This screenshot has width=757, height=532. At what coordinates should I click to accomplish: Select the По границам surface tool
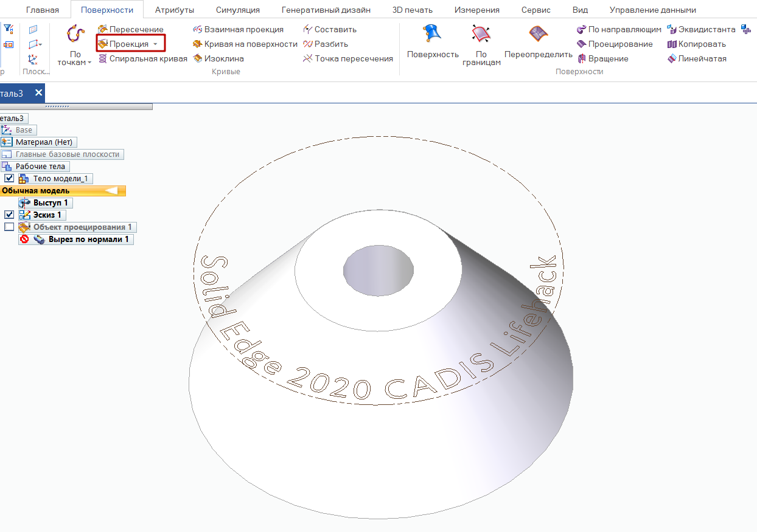pos(481,45)
